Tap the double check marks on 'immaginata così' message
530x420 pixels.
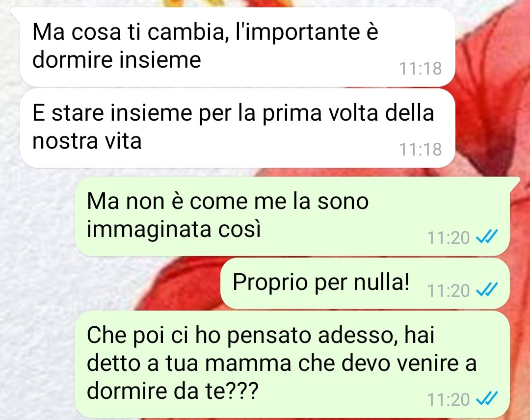click(487, 237)
